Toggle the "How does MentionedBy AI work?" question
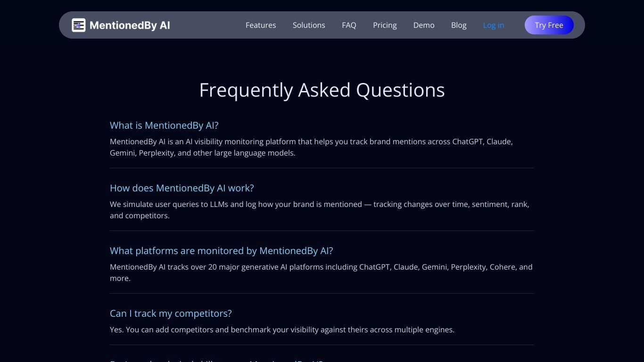 point(182,188)
